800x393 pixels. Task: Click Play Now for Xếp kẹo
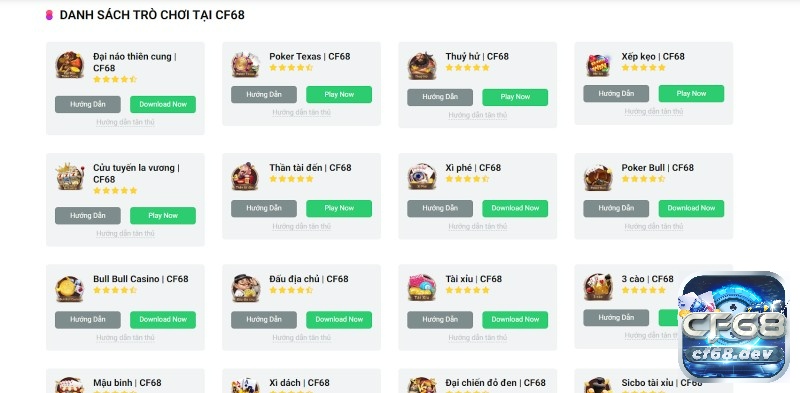click(x=691, y=93)
